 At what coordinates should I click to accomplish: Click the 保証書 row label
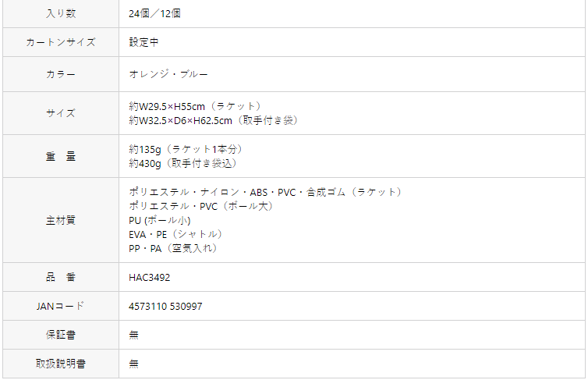[61, 335]
